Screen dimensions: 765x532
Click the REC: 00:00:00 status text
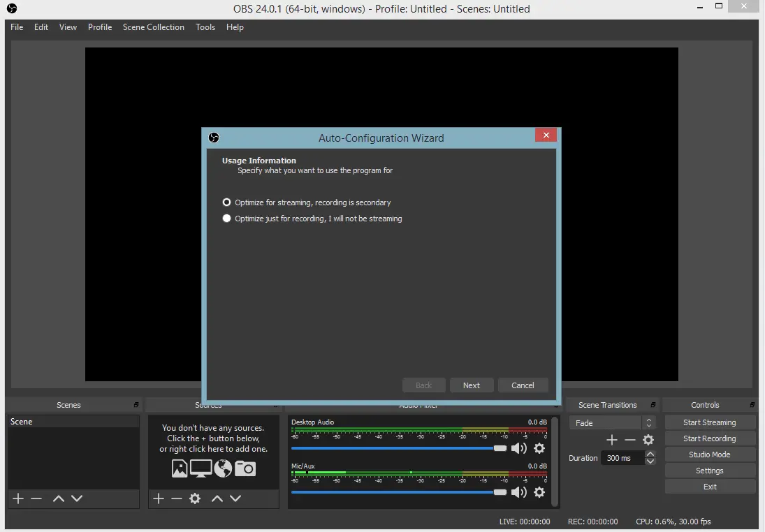click(x=592, y=522)
